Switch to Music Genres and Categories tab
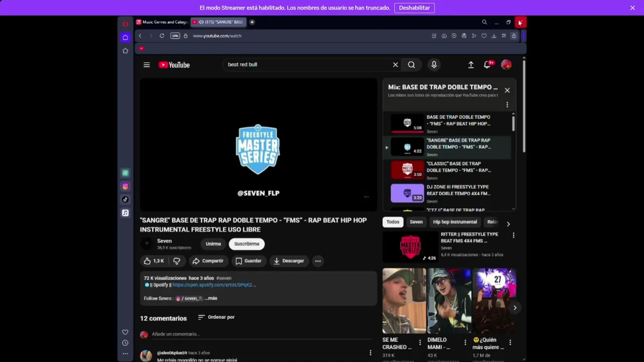Image resolution: width=644 pixels, height=362 pixels. point(162,22)
